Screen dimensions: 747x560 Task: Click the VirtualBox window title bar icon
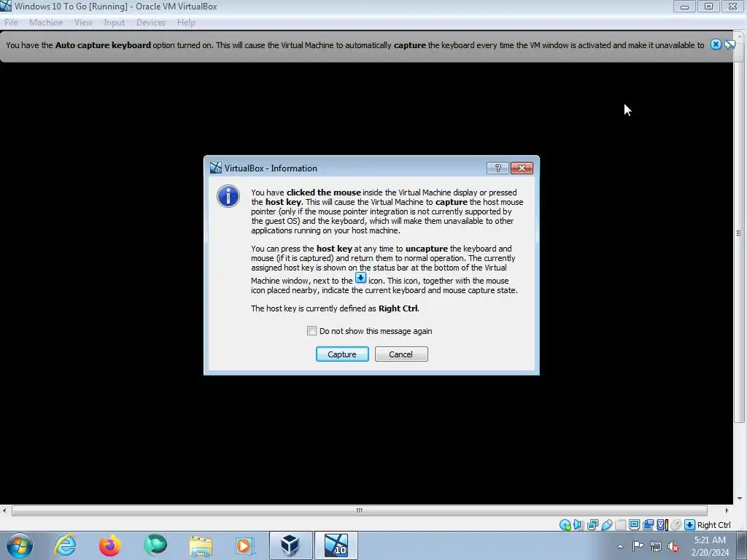click(6, 6)
